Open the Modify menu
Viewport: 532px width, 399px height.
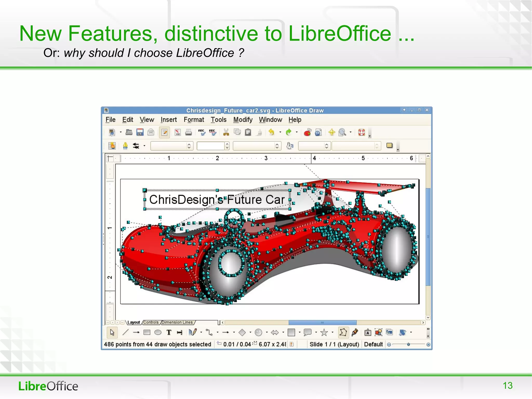243,120
